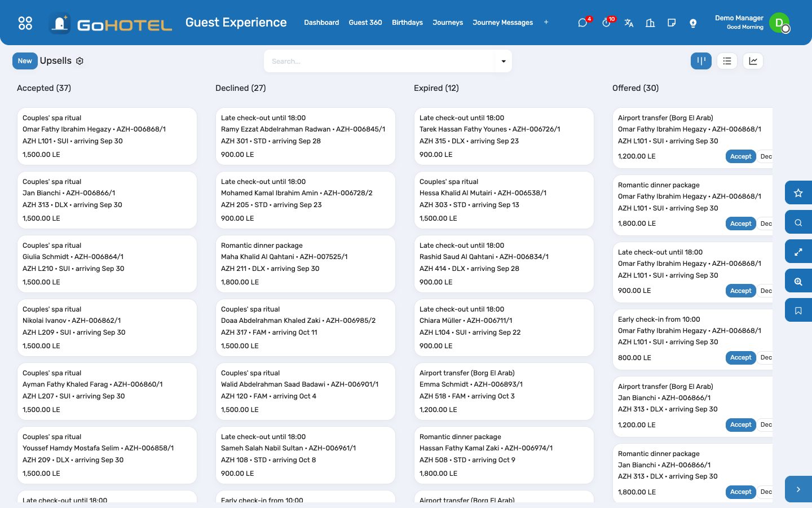Expand the side panel chevron arrow
The height and width of the screenshot is (508, 812).
pos(798,489)
